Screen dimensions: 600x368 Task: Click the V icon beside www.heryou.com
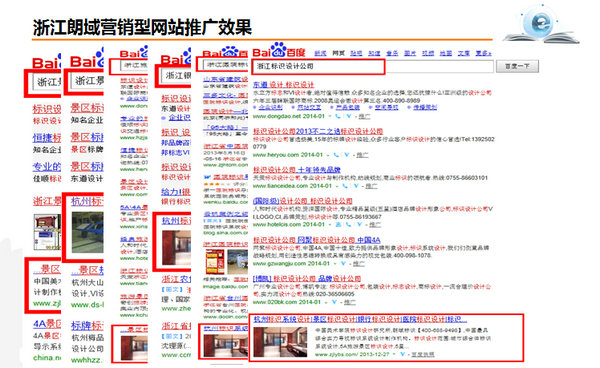pyautogui.click(x=346, y=155)
